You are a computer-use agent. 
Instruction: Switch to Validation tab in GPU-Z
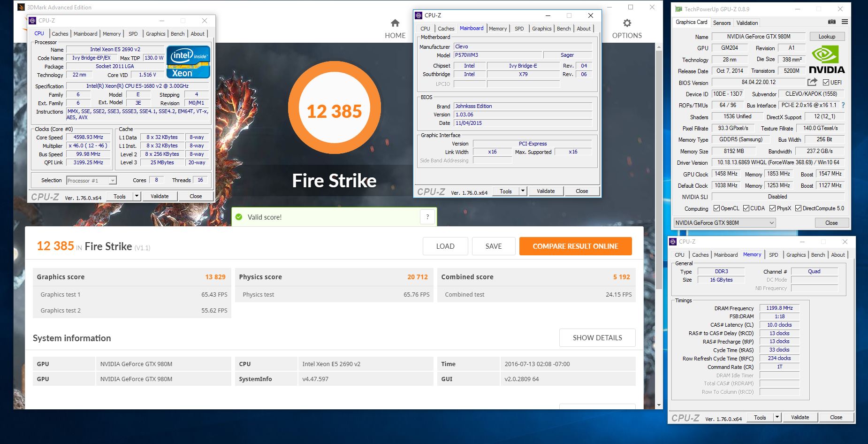point(747,23)
